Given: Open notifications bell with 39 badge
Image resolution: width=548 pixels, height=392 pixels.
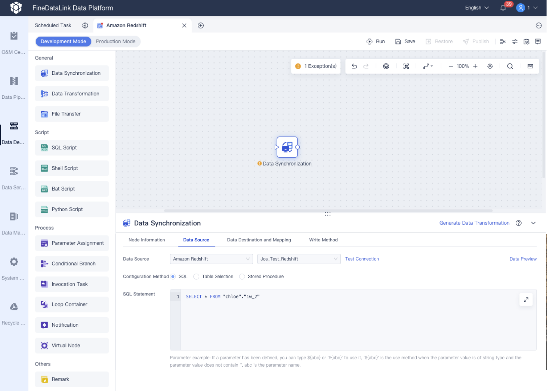Looking at the screenshot, I should tap(503, 8).
